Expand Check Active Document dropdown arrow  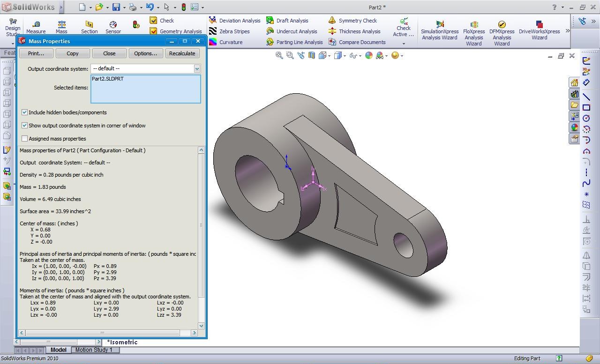tap(404, 44)
